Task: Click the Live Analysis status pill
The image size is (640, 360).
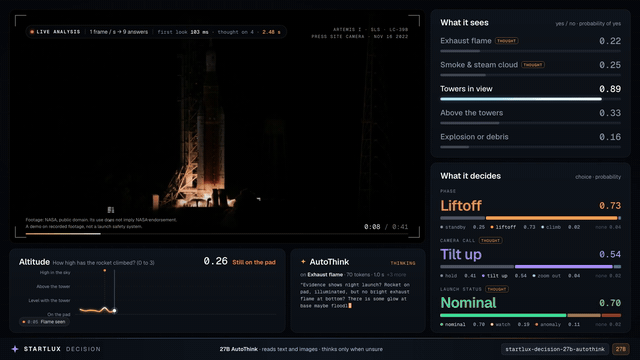Action: point(156,32)
